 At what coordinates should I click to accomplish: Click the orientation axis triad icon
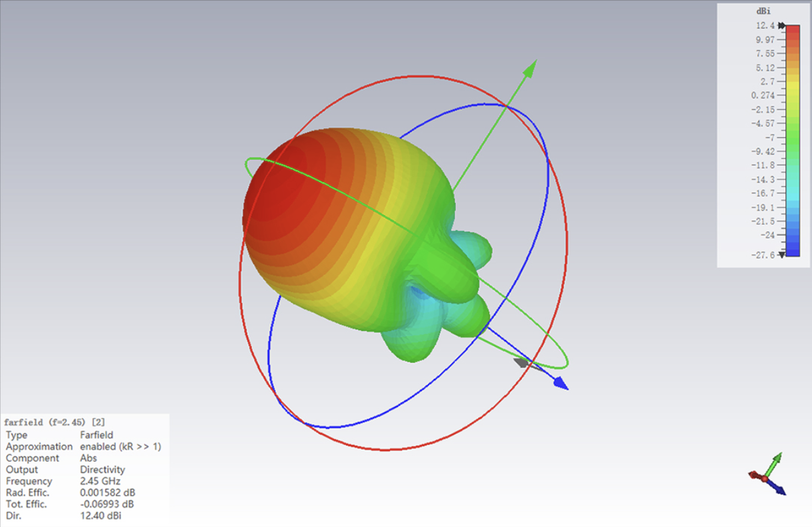point(767,474)
